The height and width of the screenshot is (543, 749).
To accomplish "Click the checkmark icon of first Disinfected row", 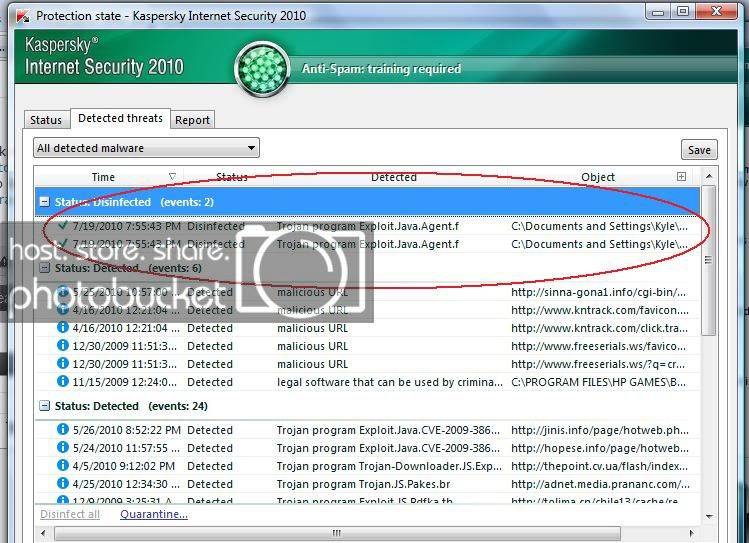I will click(x=63, y=225).
